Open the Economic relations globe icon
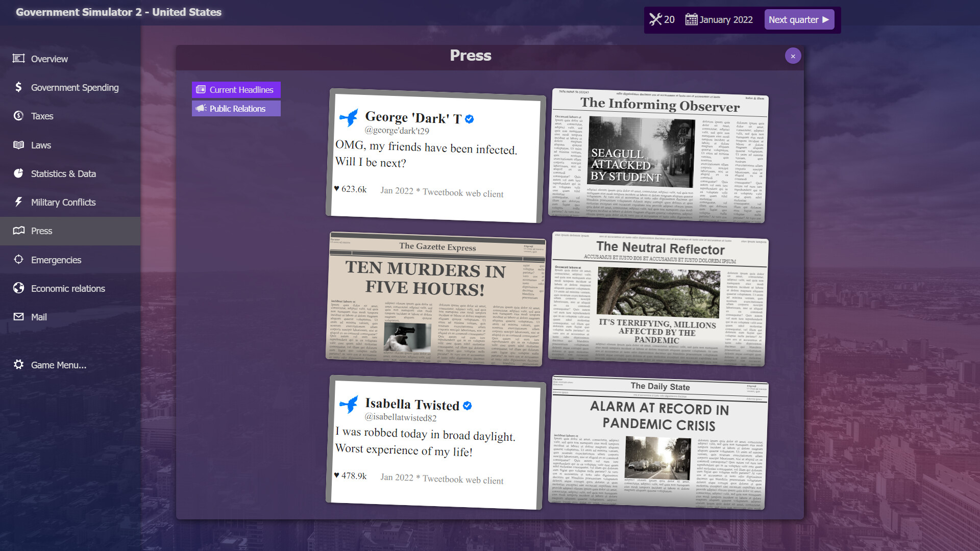Viewport: 980px width, 551px height. (18, 288)
